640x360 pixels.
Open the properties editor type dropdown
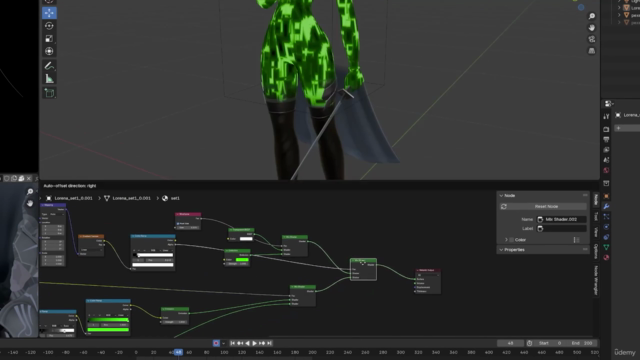(609, 104)
